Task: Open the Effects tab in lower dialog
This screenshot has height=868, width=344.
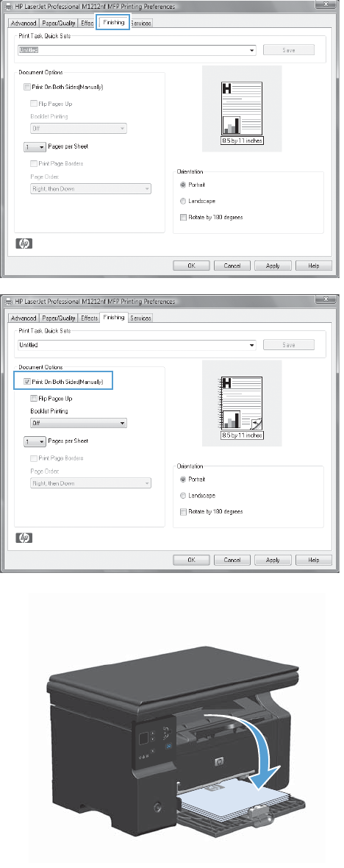Action: coord(89,318)
